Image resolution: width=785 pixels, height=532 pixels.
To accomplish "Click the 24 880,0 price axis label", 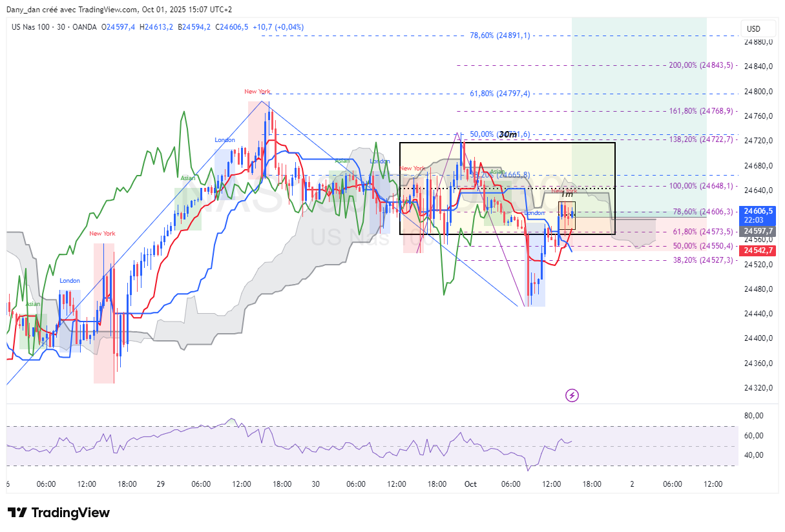I will pos(759,42).
